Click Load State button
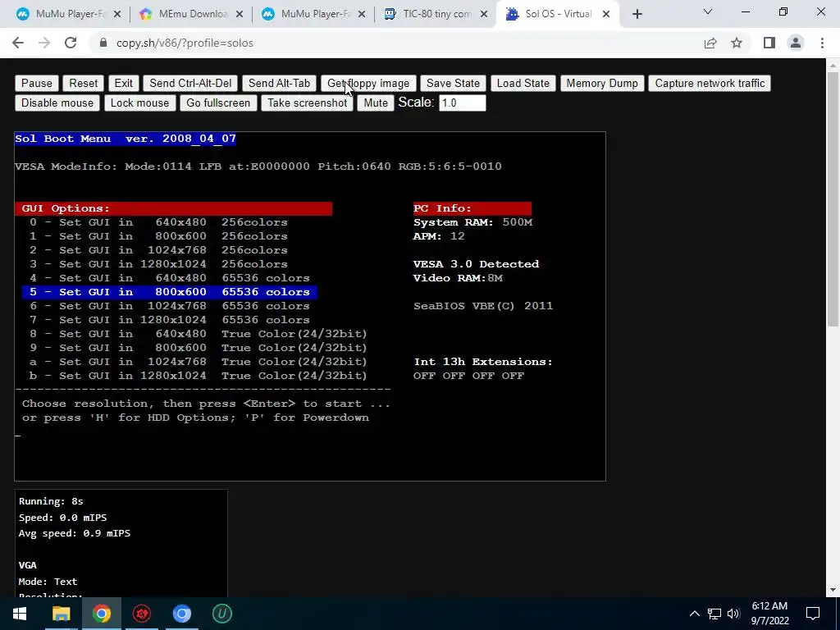 tap(523, 83)
